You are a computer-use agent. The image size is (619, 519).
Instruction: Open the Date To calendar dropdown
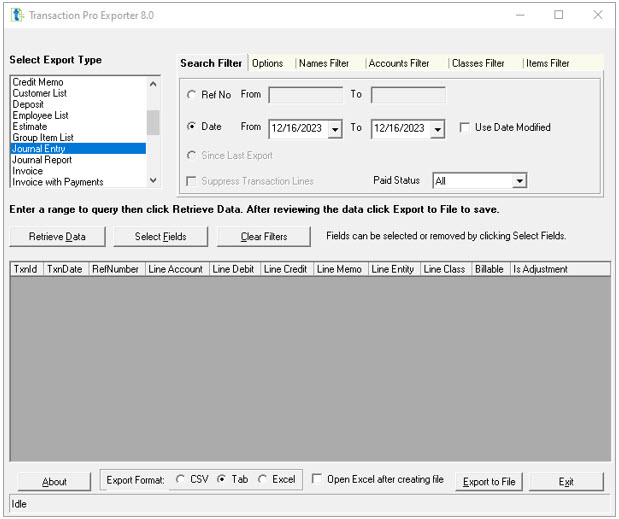tap(437, 129)
